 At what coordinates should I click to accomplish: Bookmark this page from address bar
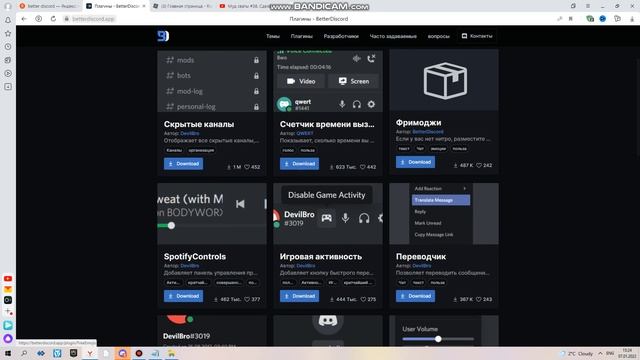point(571,19)
